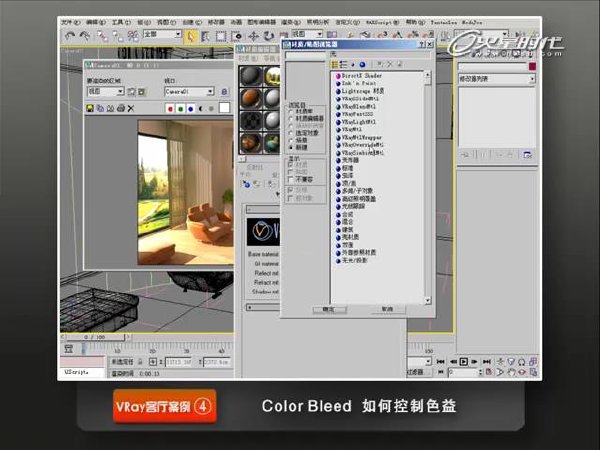This screenshot has width=600, height=450.
Task: Switch material browser to list view icon
Action: pos(335,64)
